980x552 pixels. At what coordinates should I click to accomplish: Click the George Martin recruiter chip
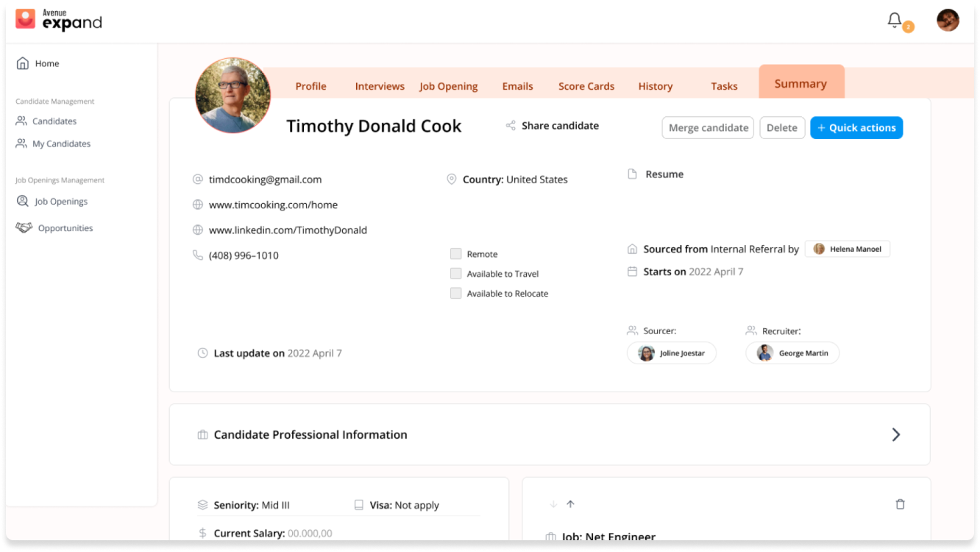pos(792,353)
